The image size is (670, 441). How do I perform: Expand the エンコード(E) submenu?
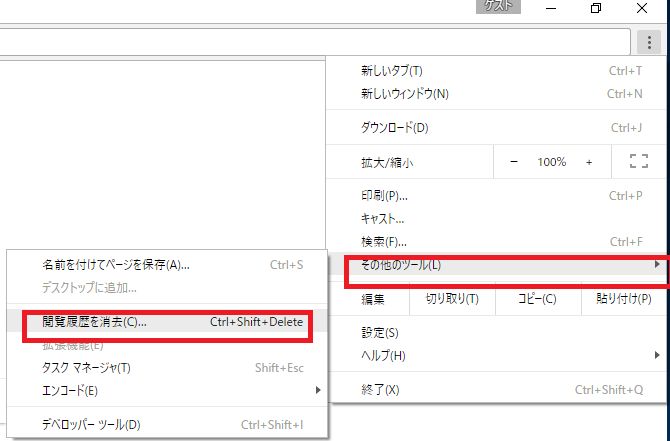pyautogui.click(x=70, y=390)
